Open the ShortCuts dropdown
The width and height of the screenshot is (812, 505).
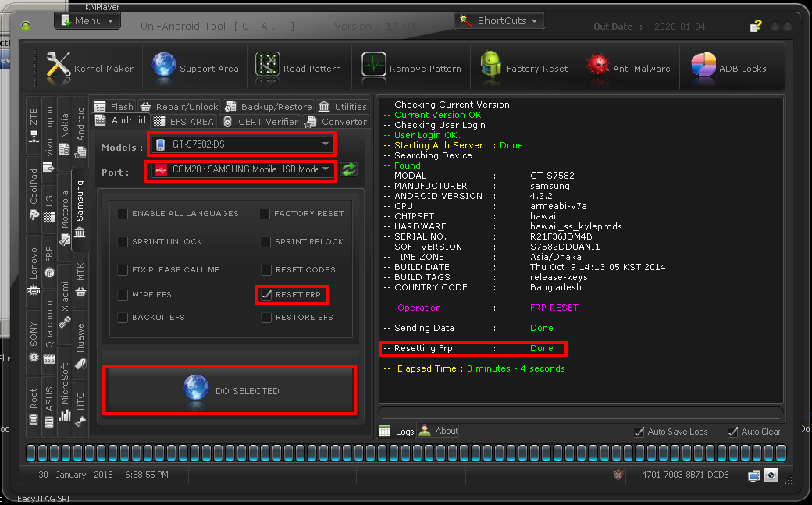499,21
